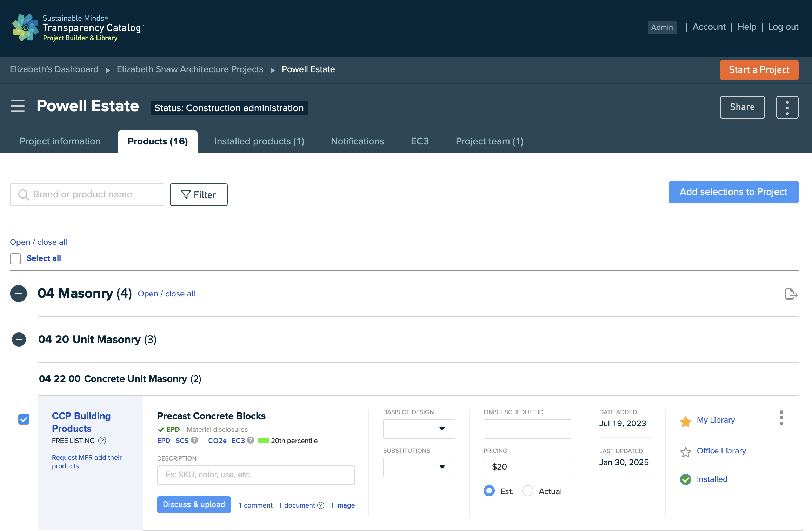Open the hamburger menu beside Powell Estate
The height and width of the screenshot is (531, 812).
pyautogui.click(x=18, y=106)
